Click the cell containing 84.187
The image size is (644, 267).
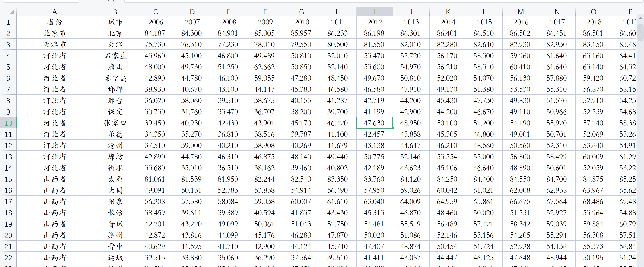click(x=156, y=33)
